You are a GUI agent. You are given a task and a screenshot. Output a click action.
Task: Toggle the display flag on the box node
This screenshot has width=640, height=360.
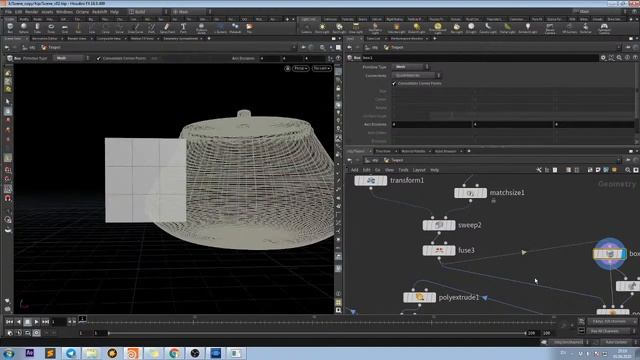(x=623, y=254)
